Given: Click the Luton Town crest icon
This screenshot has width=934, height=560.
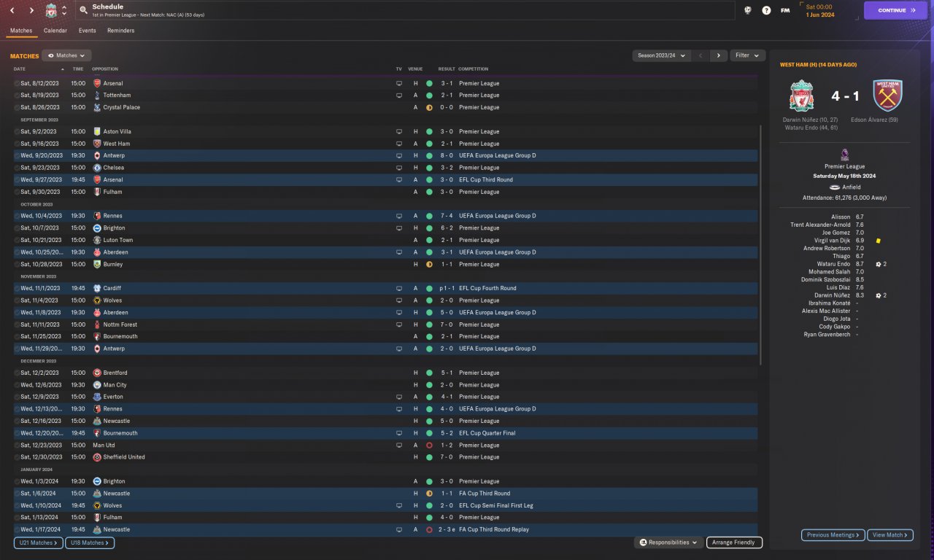Looking at the screenshot, I should [97, 240].
